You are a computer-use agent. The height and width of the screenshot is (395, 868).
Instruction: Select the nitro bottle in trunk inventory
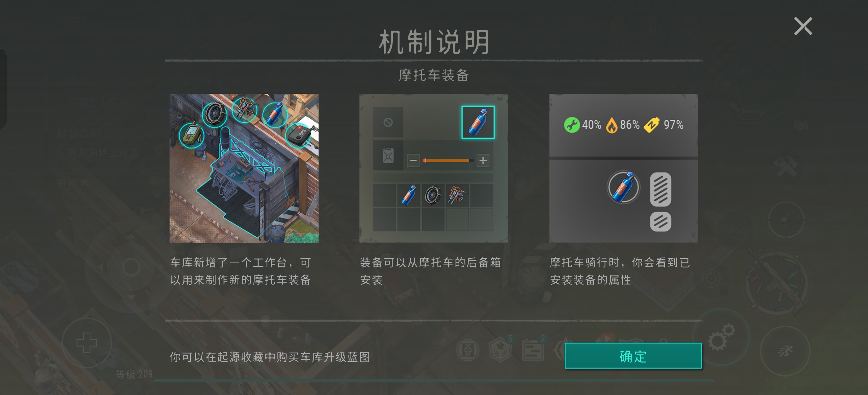pyautogui.click(x=408, y=195)
